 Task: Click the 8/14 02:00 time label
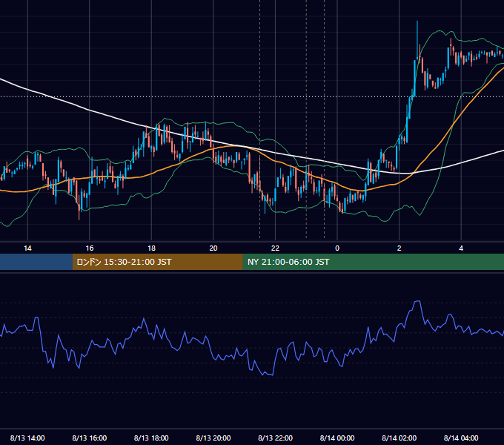coord(399,438)
